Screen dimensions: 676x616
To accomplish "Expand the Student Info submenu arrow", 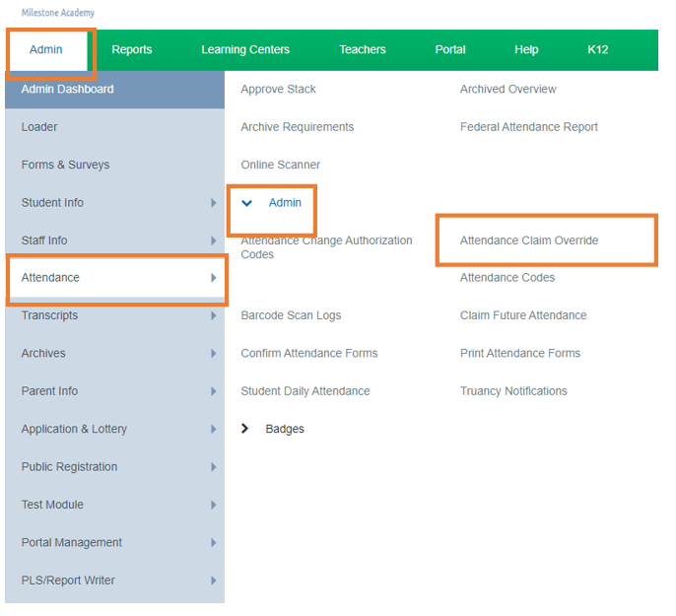I will click(213, 203).
